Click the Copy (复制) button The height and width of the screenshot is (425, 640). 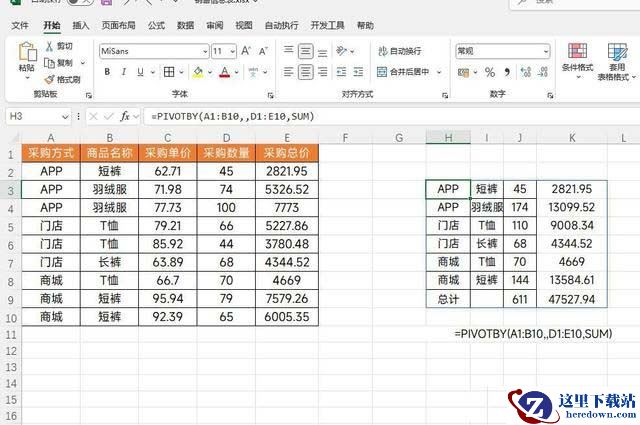59,63
